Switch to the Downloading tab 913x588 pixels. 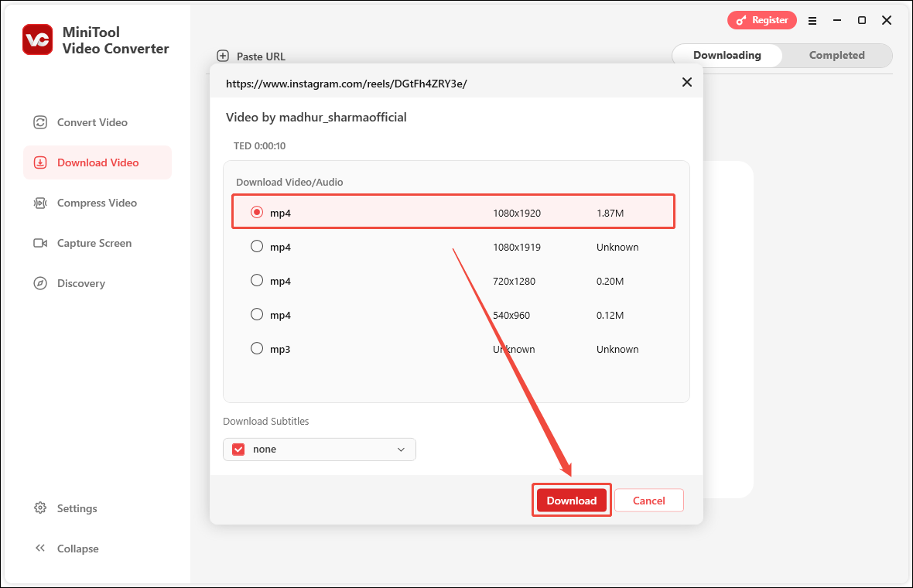(x=727, y=55)
